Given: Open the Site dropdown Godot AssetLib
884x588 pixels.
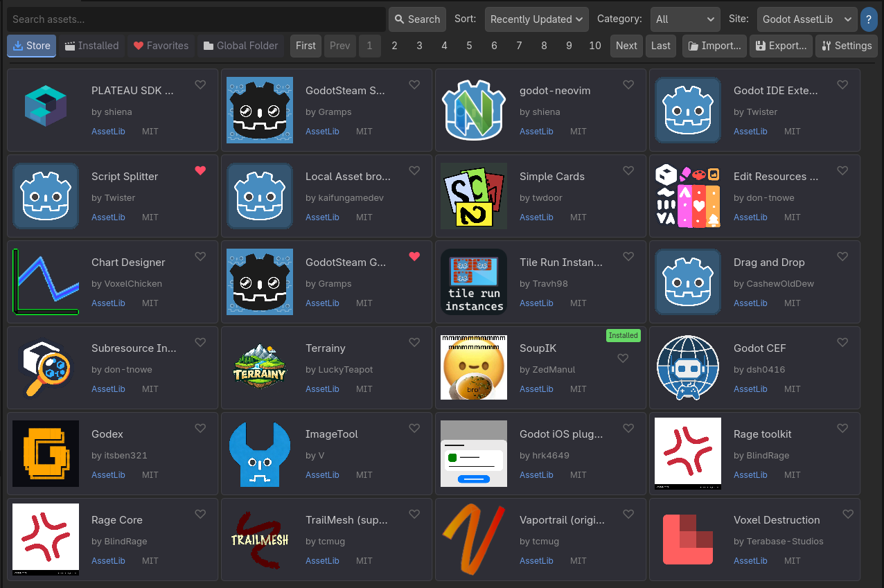Looking at the screenshot, I should point(807,19).
